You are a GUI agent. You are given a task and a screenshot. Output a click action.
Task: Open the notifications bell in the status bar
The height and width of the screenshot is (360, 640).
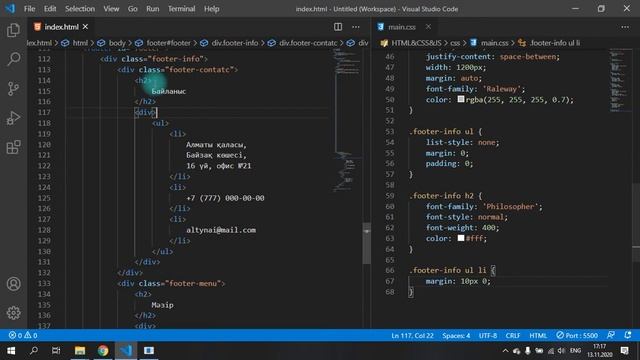pyautogui.click(x=628, y=335)
